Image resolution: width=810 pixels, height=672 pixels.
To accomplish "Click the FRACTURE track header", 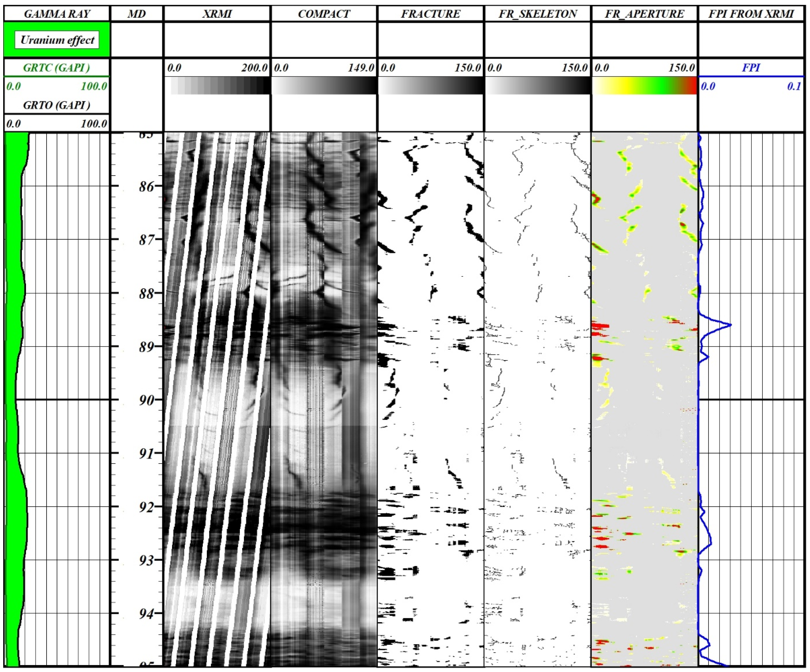I will 430,14.
